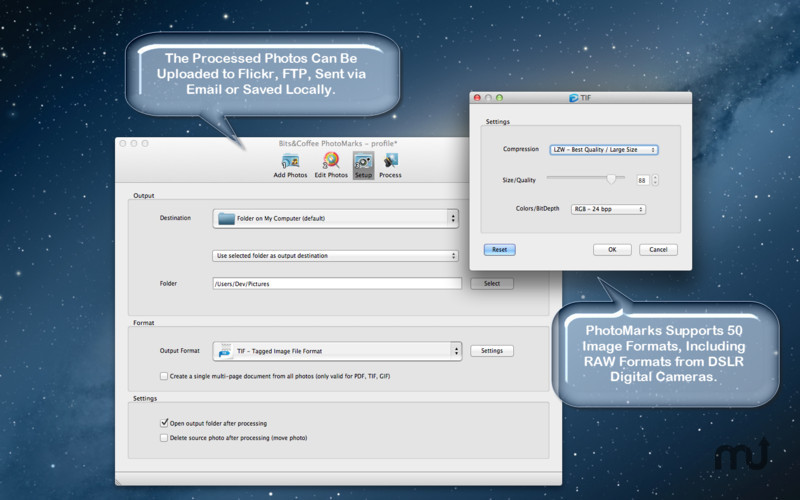The width and height of the screenshot is (800, 500).
Task: Toggle Open output folder after processing
Action: pyautogui.click(x=164, y=423)
